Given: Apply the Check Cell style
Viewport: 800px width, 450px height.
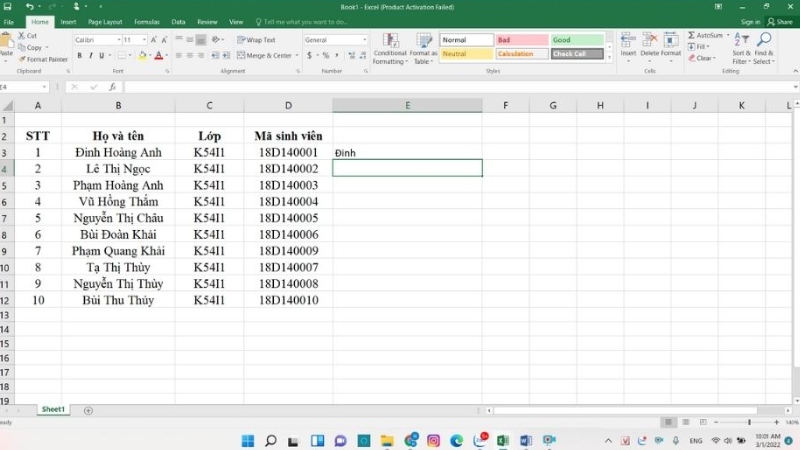Looking at the screenshot, I should coord(577,54).
